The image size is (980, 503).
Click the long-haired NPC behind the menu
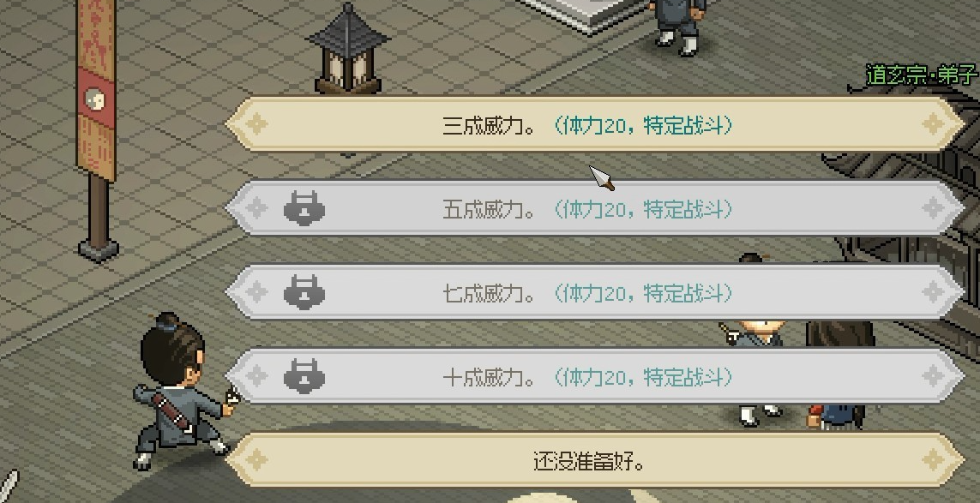839,375
